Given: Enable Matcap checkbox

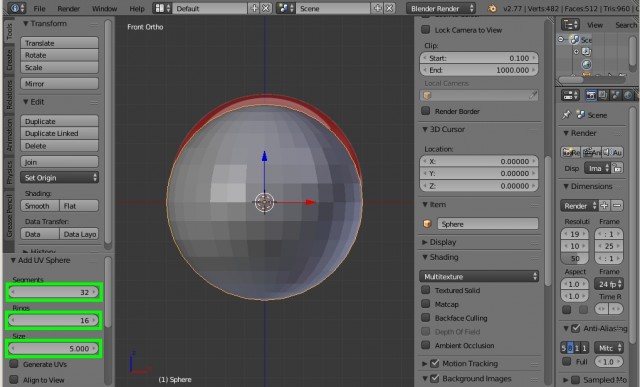Looking at the screenshot, I should click(426, 304).
